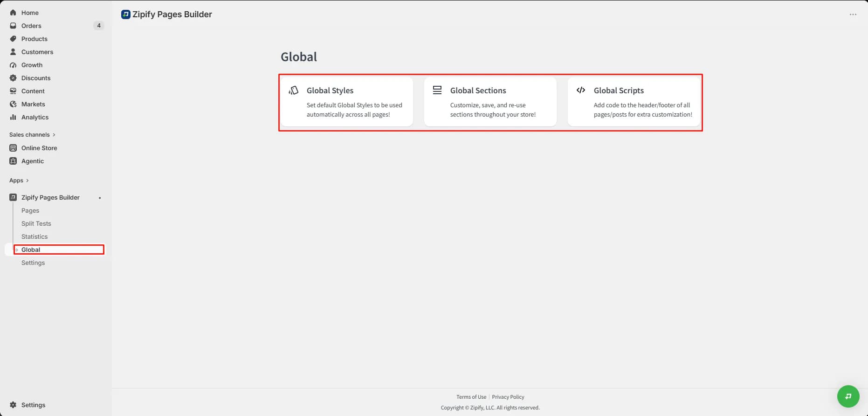Image resolution: width=868 pixels, height=416 pixels.
Task: Click the Zipify Pages Builder header title
Action: 172,14
